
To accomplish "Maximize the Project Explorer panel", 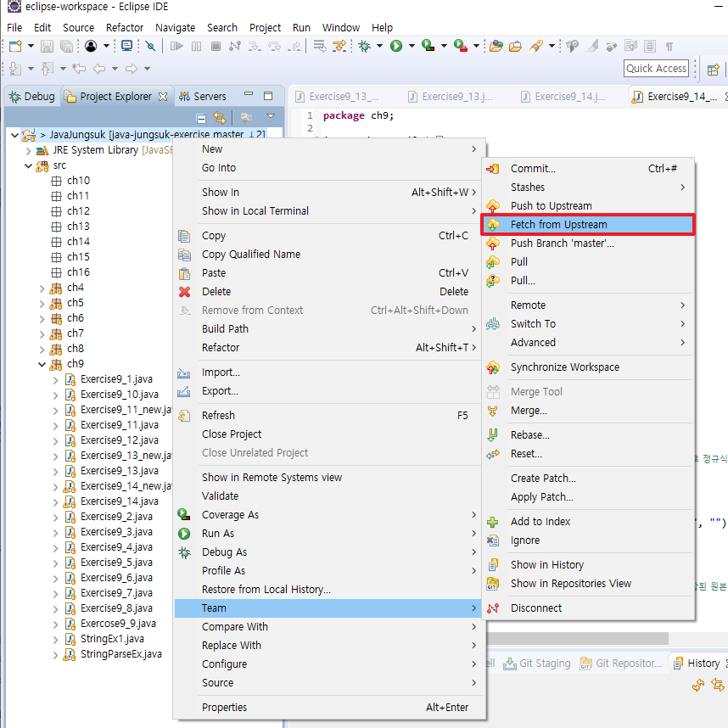I will 268,96.
